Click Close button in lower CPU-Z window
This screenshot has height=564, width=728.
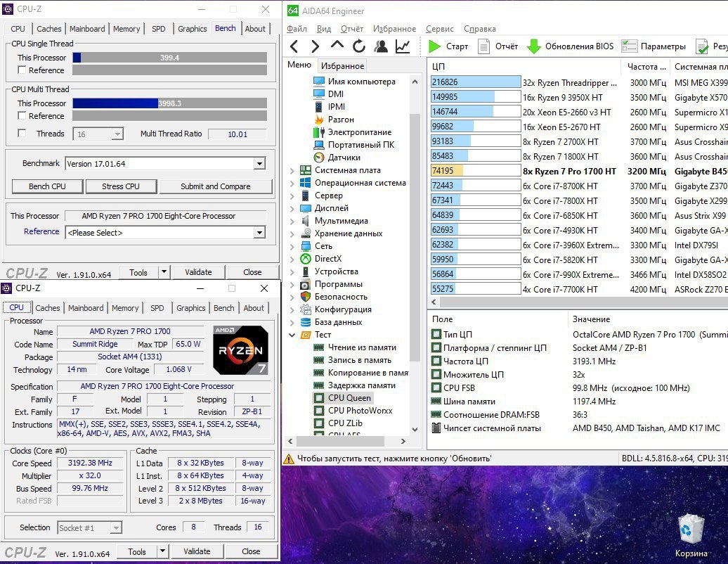point(251,551)
